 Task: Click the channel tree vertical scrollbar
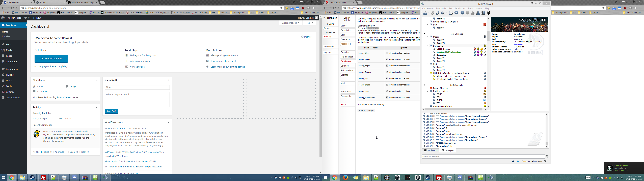pos(488,36)
